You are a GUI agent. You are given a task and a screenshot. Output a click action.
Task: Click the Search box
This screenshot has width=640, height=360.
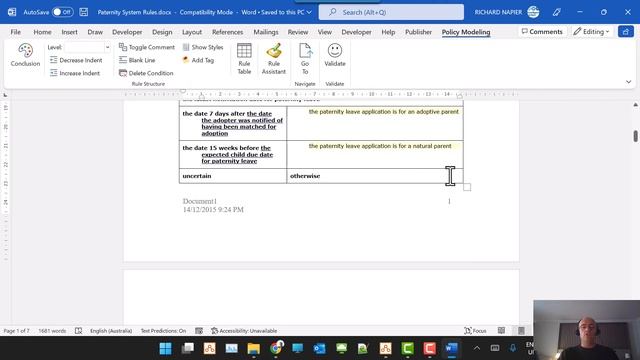click(391, 12)
